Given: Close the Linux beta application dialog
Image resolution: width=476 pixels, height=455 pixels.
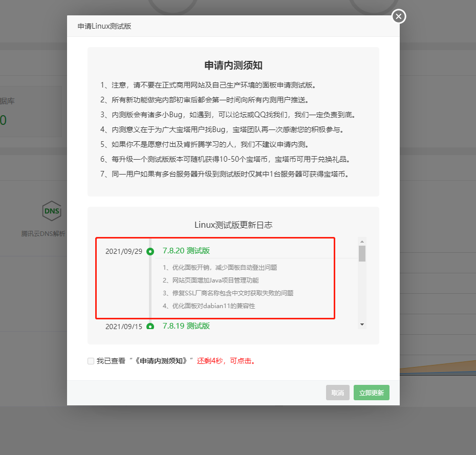Looking at the screenshot, I should tap(399, 16).
